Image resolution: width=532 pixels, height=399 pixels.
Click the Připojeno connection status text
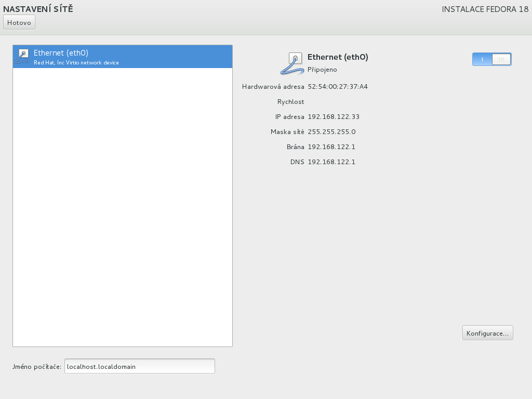(x=322, y=70)
